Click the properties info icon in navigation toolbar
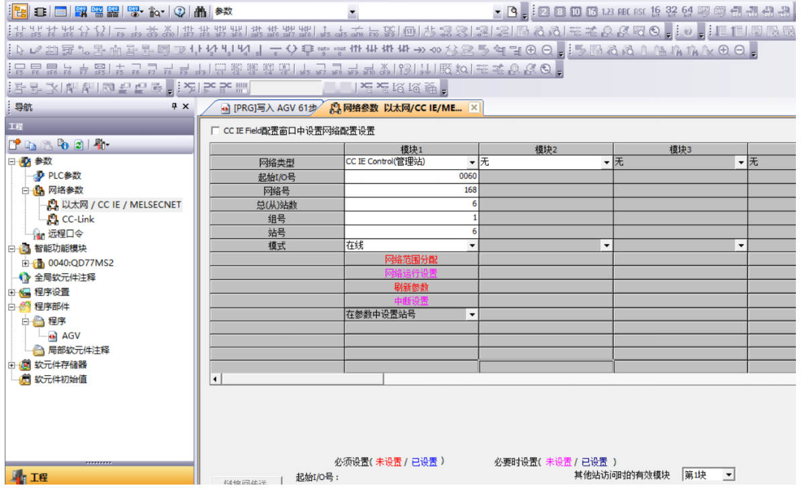Screen dimensions: 812x504 [x=63, y=144]
